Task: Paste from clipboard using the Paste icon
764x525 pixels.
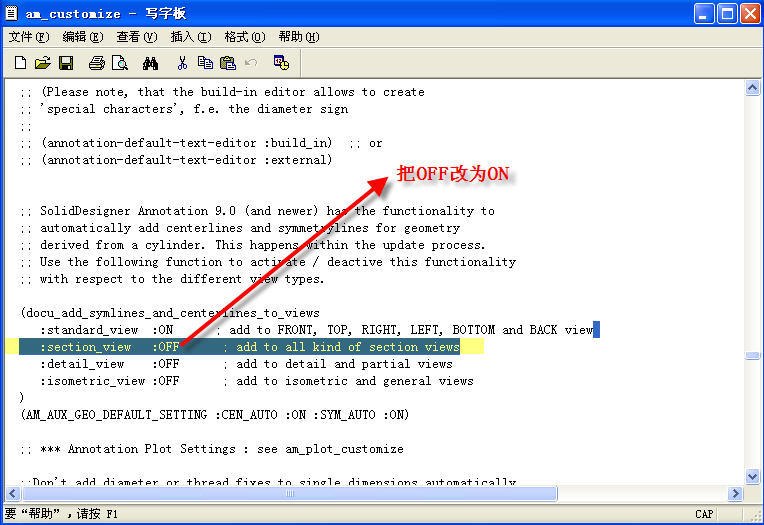Action: [x=228, y=63]
